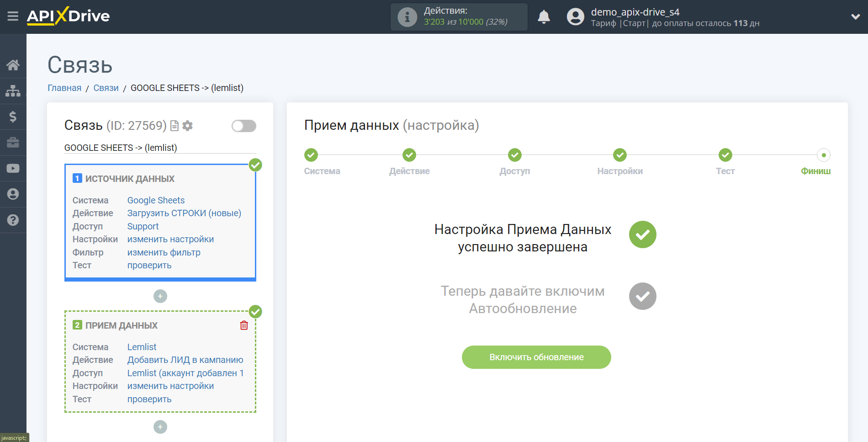868x442 pixels.
Task: Go to the Финиш step
Action: point(823,155)
